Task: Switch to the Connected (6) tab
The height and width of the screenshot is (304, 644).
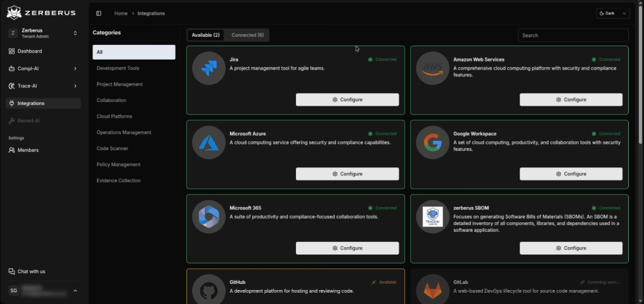Action: click(247, 35)
